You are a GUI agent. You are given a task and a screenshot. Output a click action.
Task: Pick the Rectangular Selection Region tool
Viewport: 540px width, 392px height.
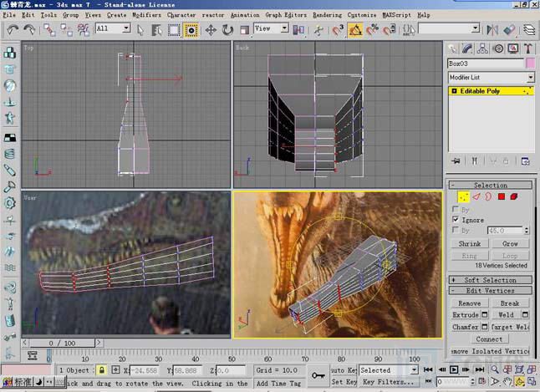pos(174,30)
